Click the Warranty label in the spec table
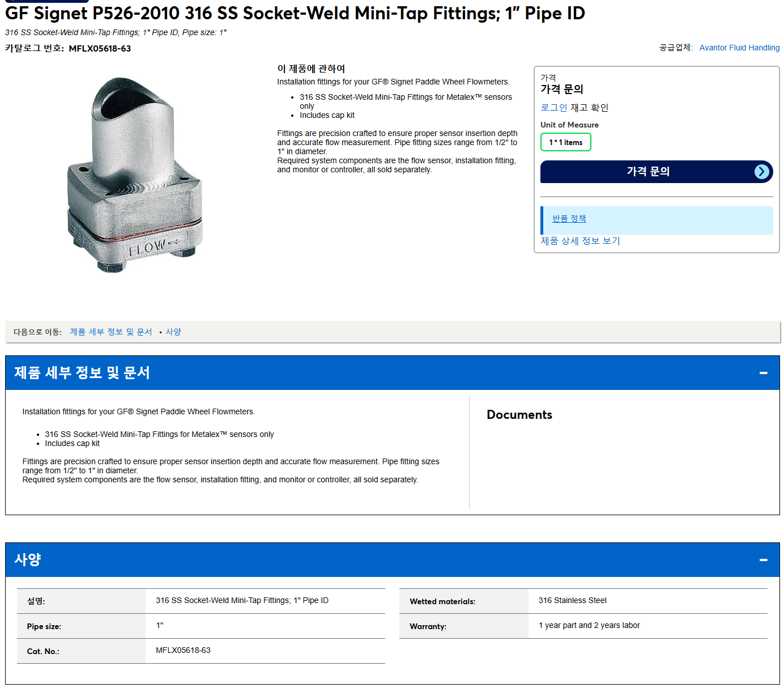This screenshot has width=784, height=696. coord(428,627)
